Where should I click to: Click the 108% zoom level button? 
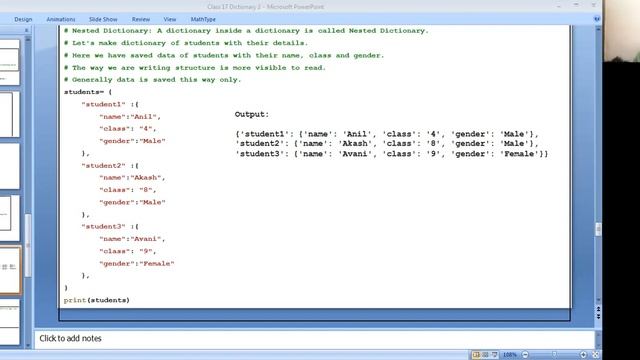pos(510,355)
